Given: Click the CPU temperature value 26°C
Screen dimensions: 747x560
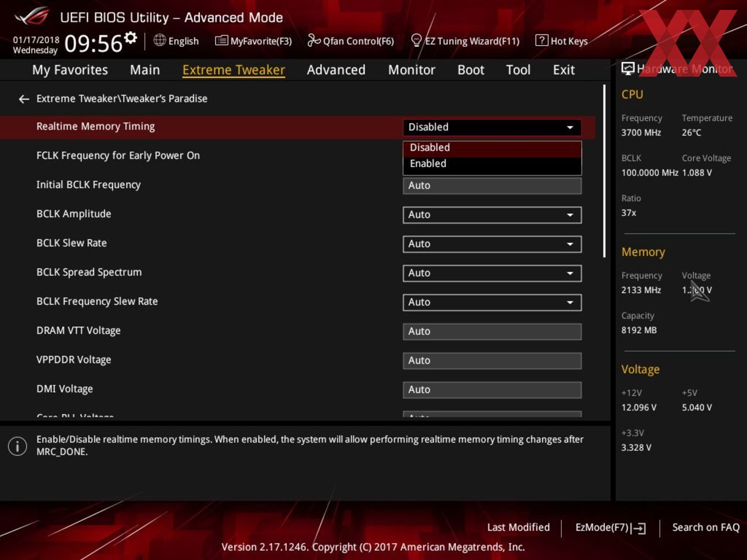Looking at the screenshot, I should pyautogui.click(x=691, y=132).
